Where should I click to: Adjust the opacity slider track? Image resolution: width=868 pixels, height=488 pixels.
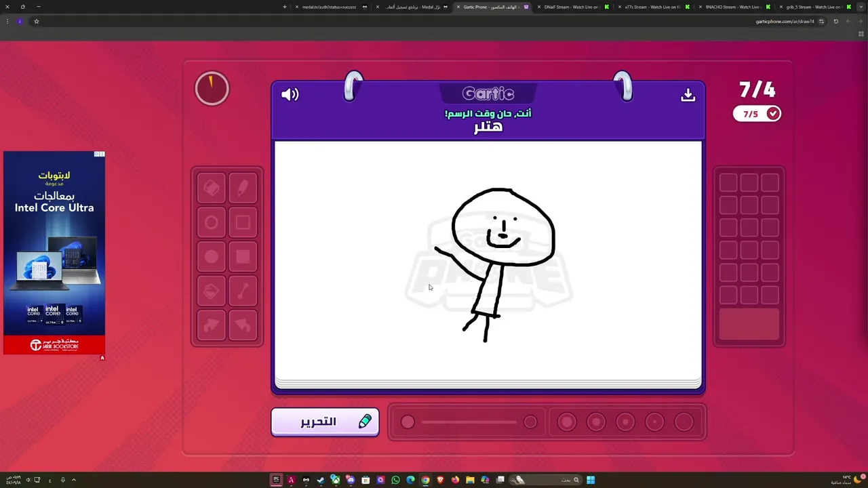(x=469, y=422)
